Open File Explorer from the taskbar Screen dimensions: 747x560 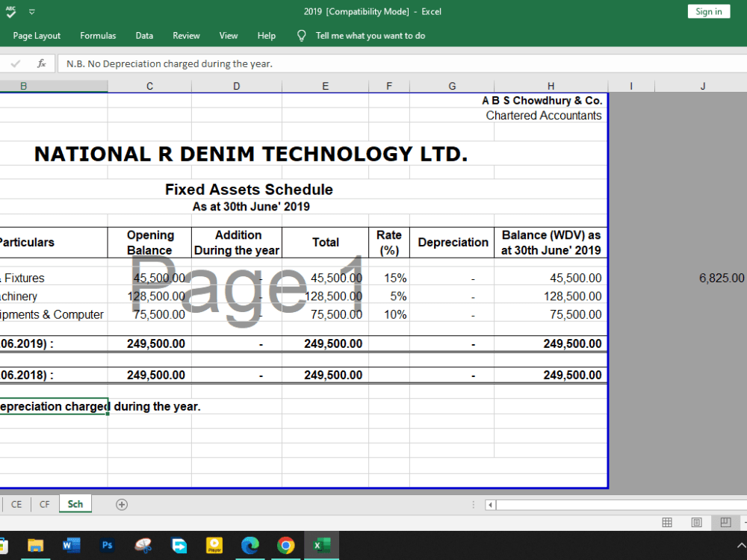pyautogui.click(x=35, y=545)
